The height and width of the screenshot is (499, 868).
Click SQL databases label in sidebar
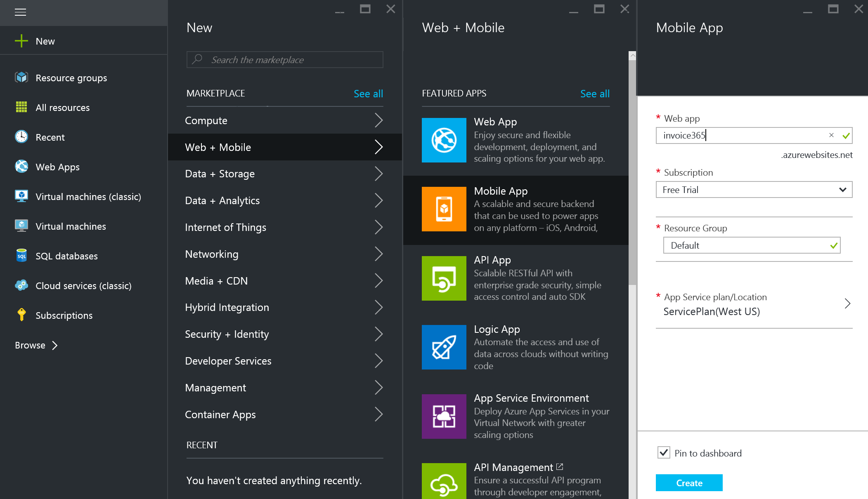point(66,256)
